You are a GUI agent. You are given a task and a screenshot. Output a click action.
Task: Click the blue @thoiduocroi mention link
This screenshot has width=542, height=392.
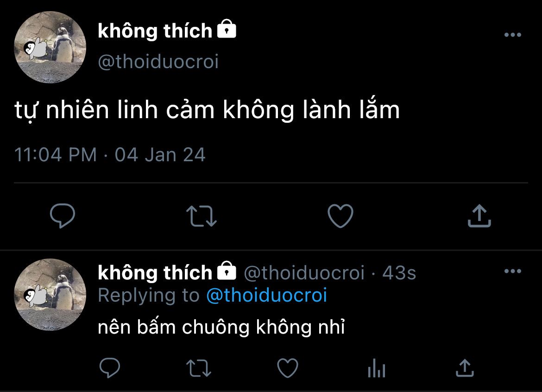(x=266, y=295)
